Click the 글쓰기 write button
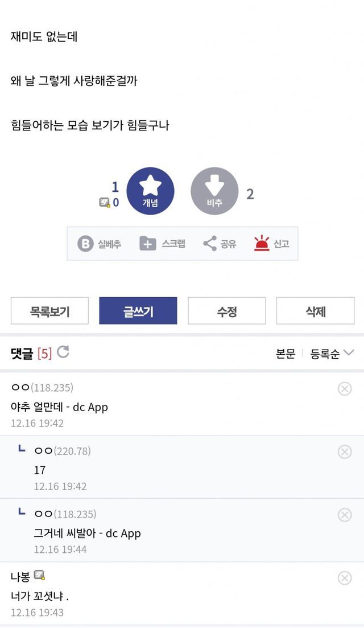Screen dimensions: 364x628 click(x=138, y=311)
